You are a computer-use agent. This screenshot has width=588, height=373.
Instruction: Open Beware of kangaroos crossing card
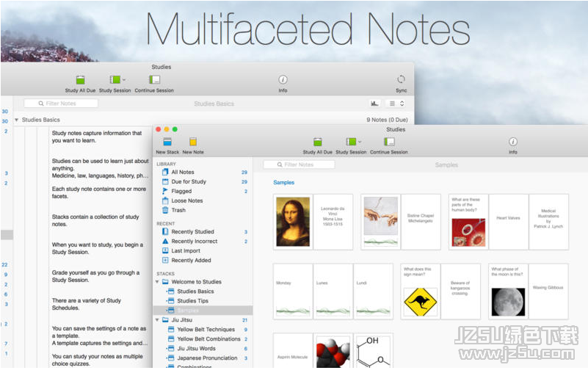(x=460, y=291)
